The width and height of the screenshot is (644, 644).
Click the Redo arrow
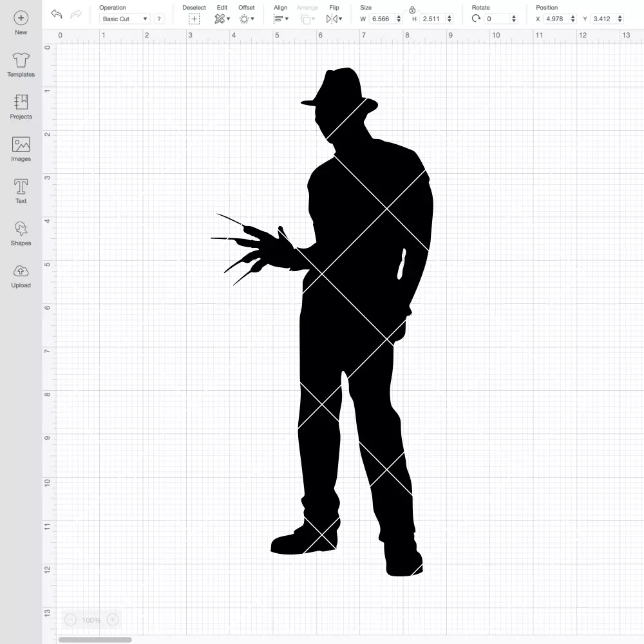[76, 14]
